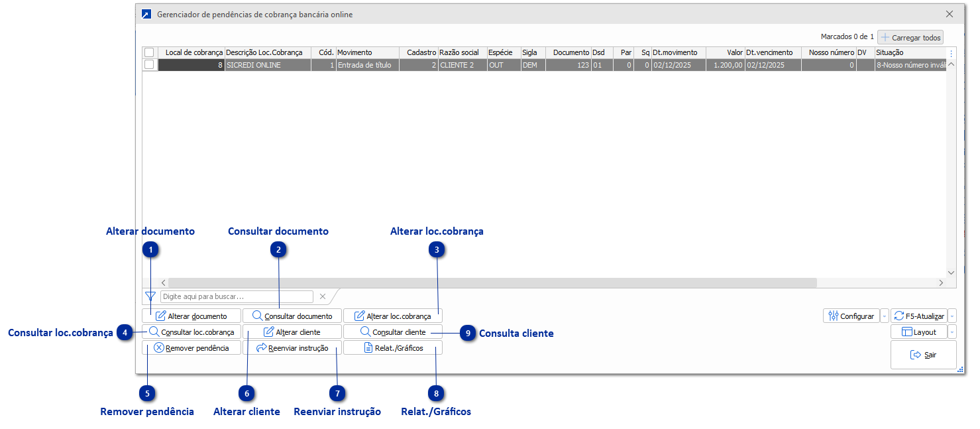This screenshot has height=429, width=980.
Task: Open the Layout dropdown arrow
Action: pos(952,332)
